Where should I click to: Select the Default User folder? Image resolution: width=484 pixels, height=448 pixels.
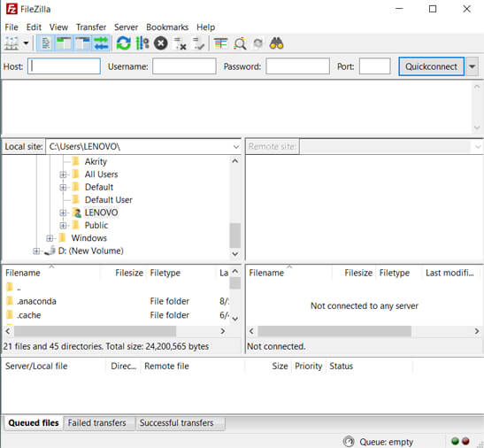coord(108,200)
